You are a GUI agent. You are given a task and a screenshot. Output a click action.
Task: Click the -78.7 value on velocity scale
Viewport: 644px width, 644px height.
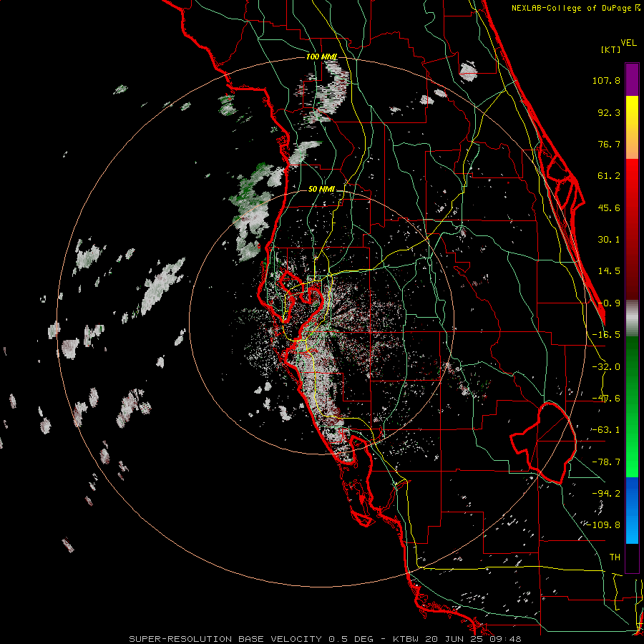point(606,462)
